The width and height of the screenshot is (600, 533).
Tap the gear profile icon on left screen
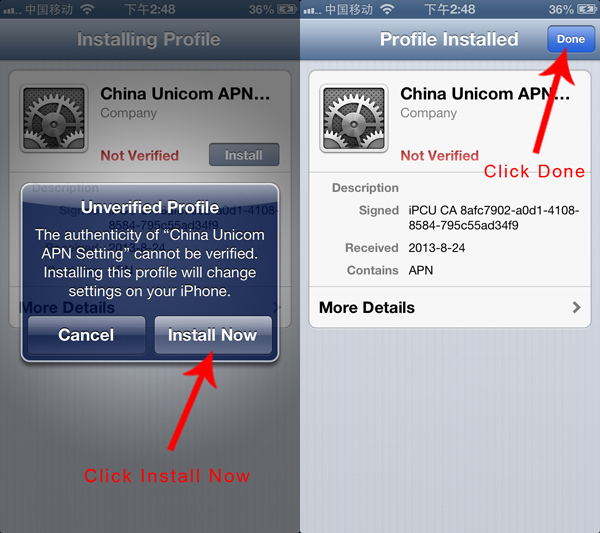pyautogui.click(x=54, y=118)
